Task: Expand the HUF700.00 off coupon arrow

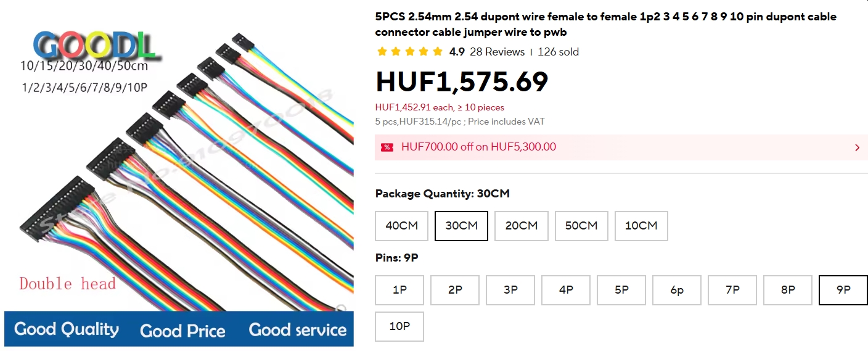Action: point(857,147)
